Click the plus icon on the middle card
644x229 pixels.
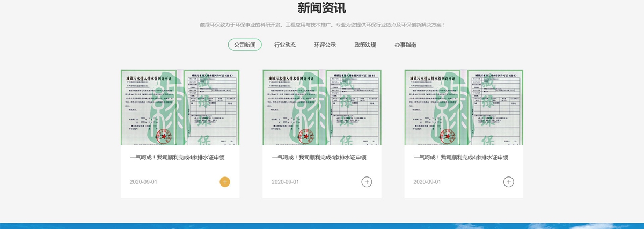point(367,182)
